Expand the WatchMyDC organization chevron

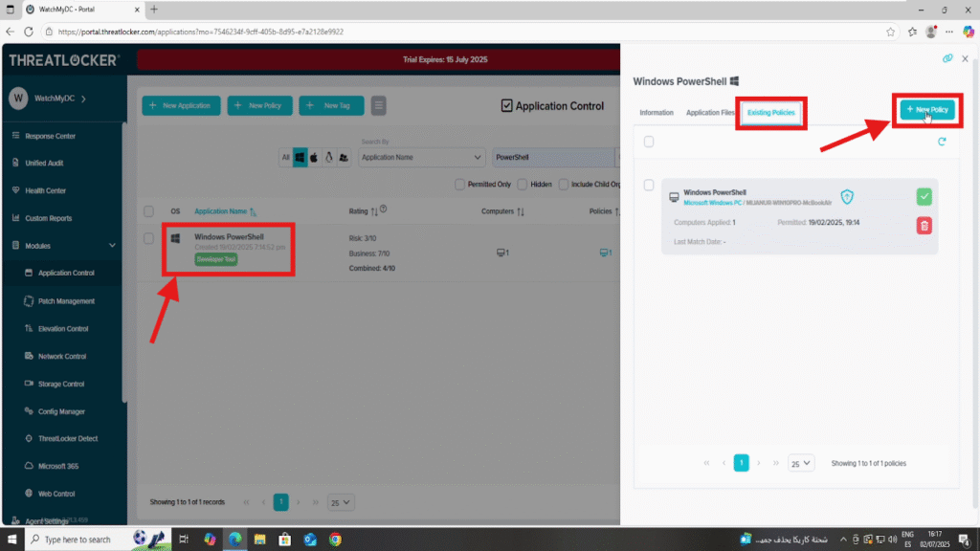click(84, 99)
